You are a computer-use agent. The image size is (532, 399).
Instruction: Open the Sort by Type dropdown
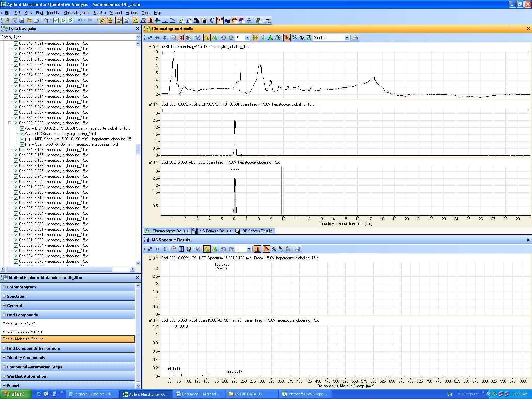(x=138, y=37)
